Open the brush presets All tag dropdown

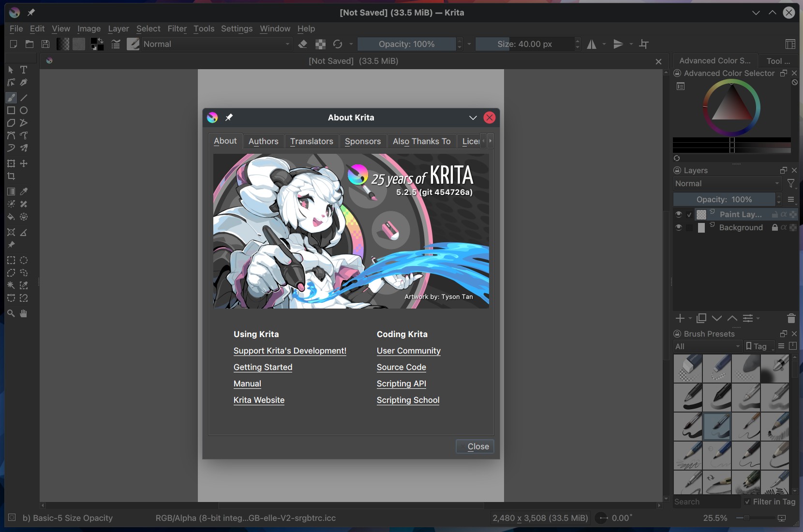[x=707, y=346]
